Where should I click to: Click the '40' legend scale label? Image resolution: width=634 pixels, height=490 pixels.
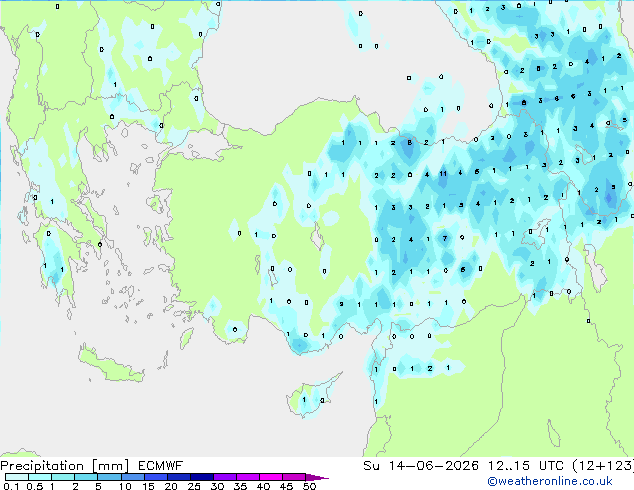(263, 486)
